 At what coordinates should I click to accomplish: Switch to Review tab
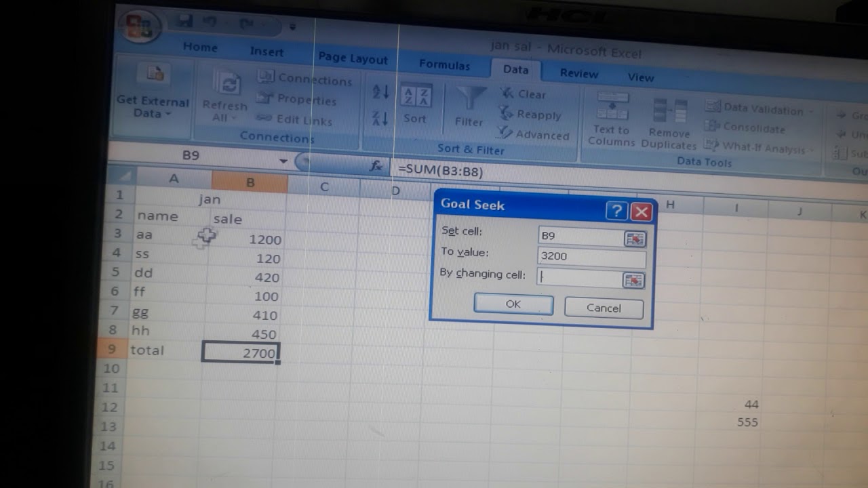(579, 73)
